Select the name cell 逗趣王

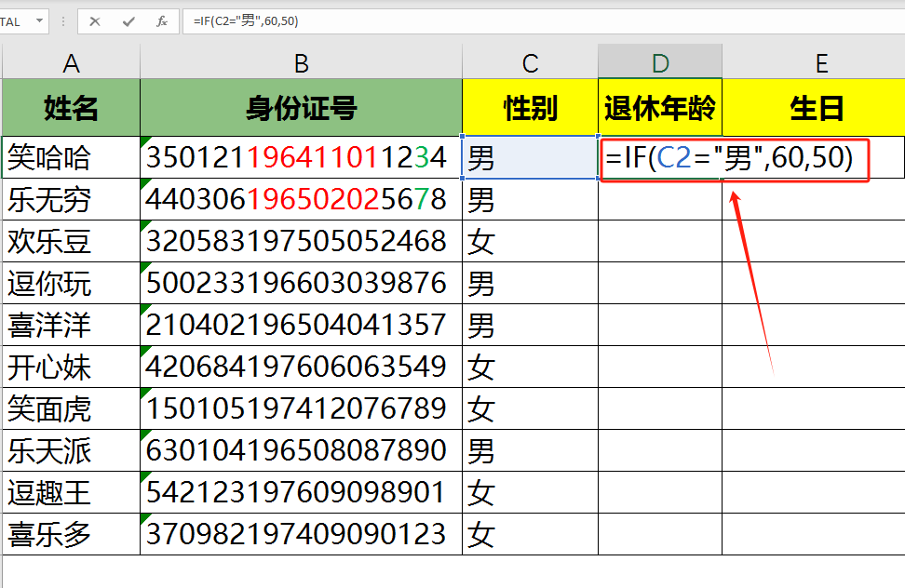point(71,492)
